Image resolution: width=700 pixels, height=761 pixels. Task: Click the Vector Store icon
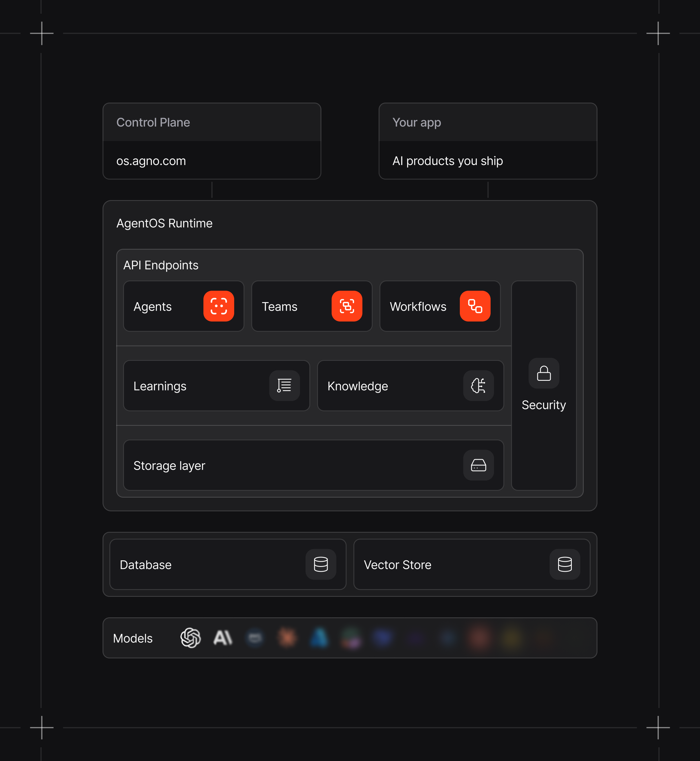[564, 564]
